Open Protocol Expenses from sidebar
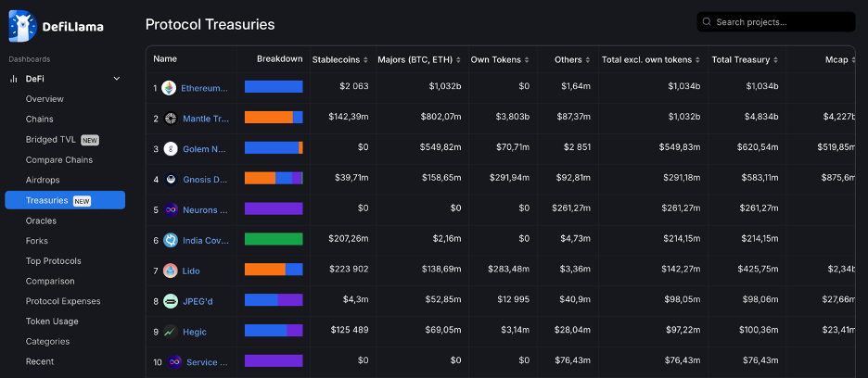Viewport: 868px width, 378px height. click(63, 301)
